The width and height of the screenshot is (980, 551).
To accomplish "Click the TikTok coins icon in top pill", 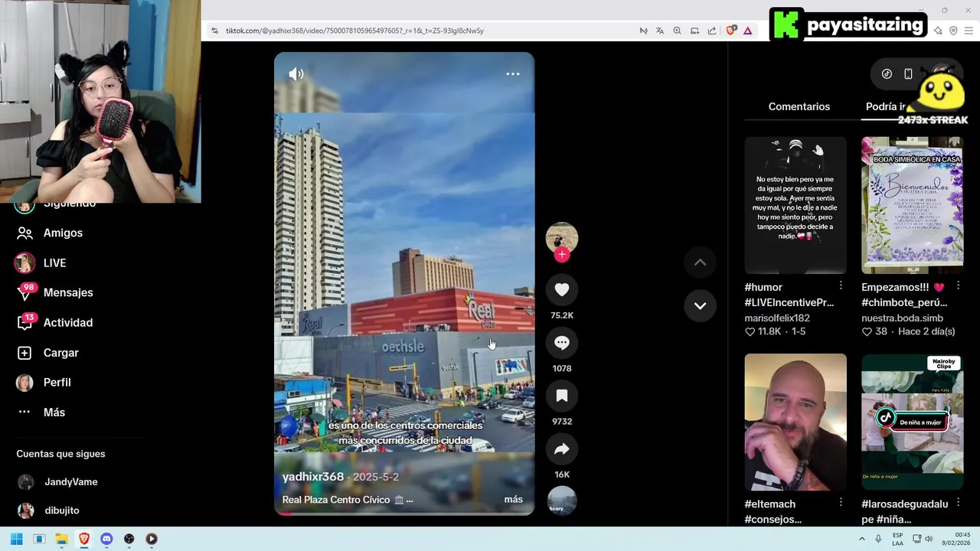I will (887, 74).
